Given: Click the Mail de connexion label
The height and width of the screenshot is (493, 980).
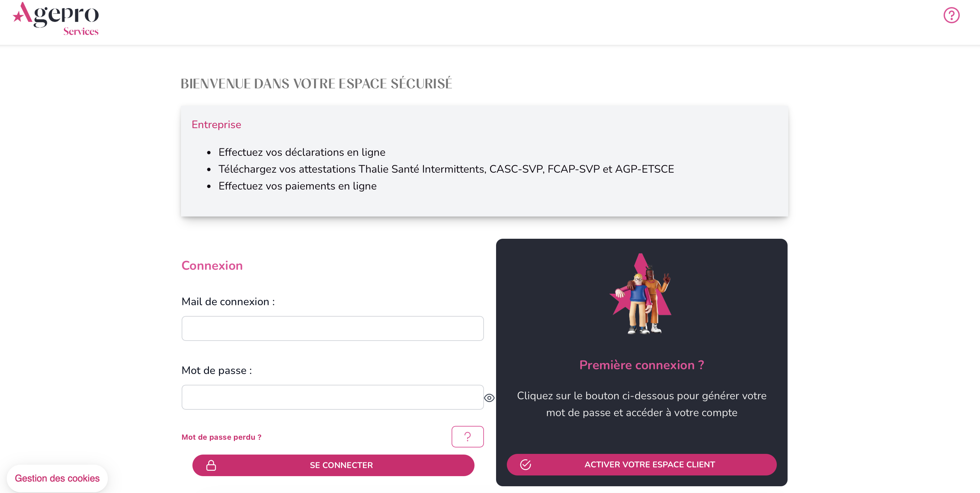Looking at the screenshot, I should click(228, 301).
